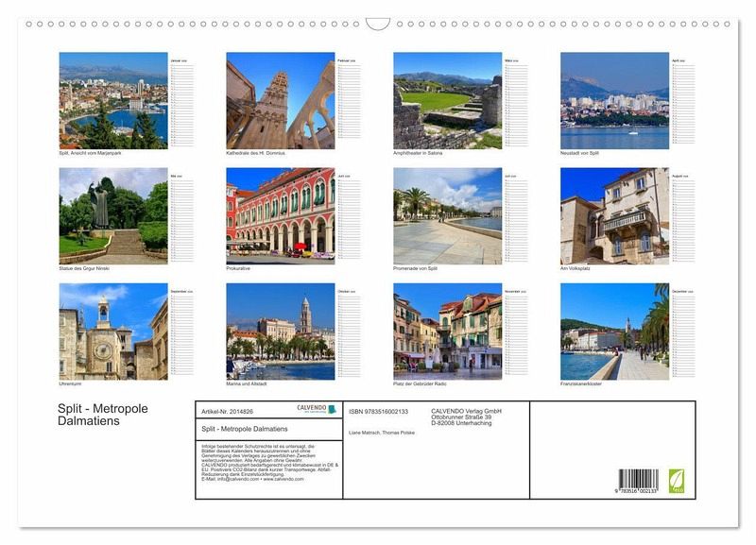Click the Am Volksplatz photo

(x=614, y=215)
